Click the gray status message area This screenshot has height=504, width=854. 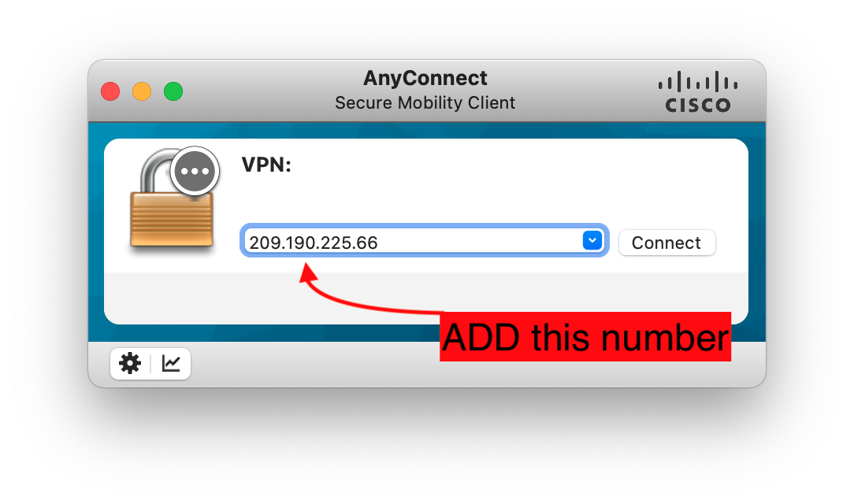coord(273,298)
